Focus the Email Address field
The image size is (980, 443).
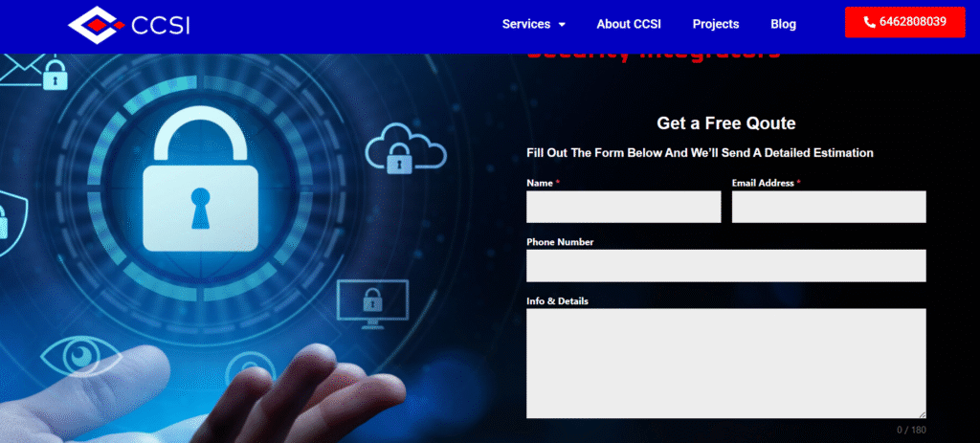829,207
